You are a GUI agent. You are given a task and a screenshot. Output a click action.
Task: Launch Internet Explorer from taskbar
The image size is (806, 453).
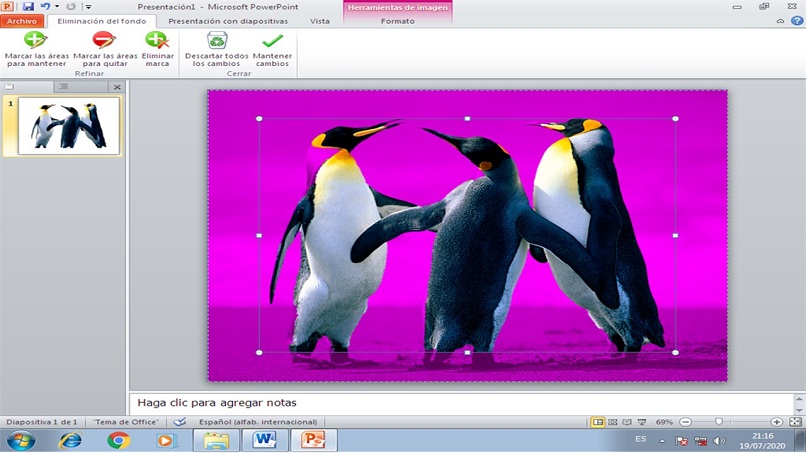70,441
